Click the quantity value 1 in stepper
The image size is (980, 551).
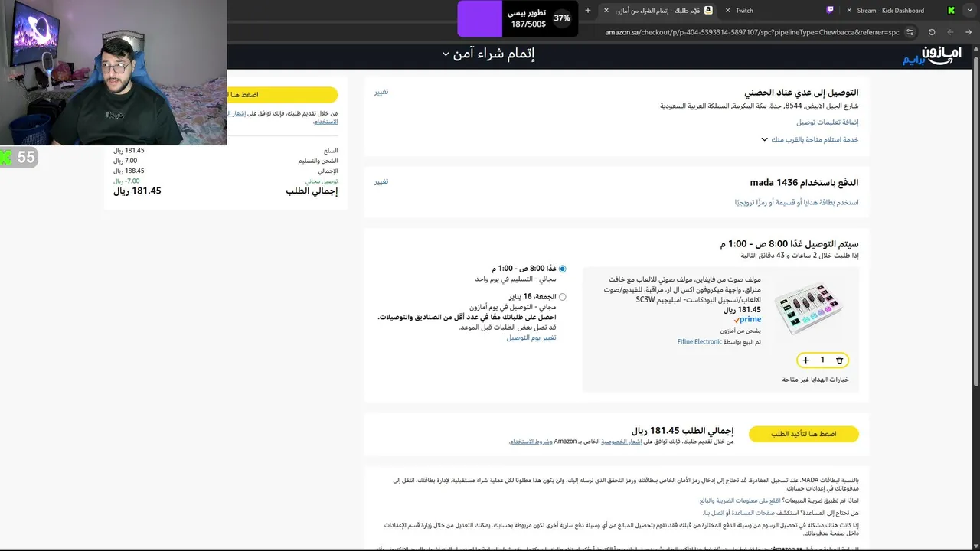click(x=822, y=360)
